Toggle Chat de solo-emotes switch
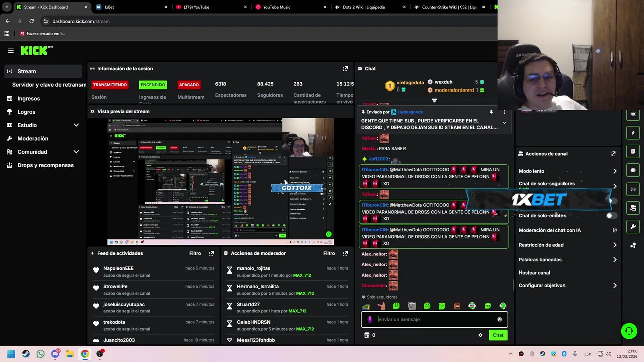Viewport: 644px width, 362px height. tap(610, 216)
